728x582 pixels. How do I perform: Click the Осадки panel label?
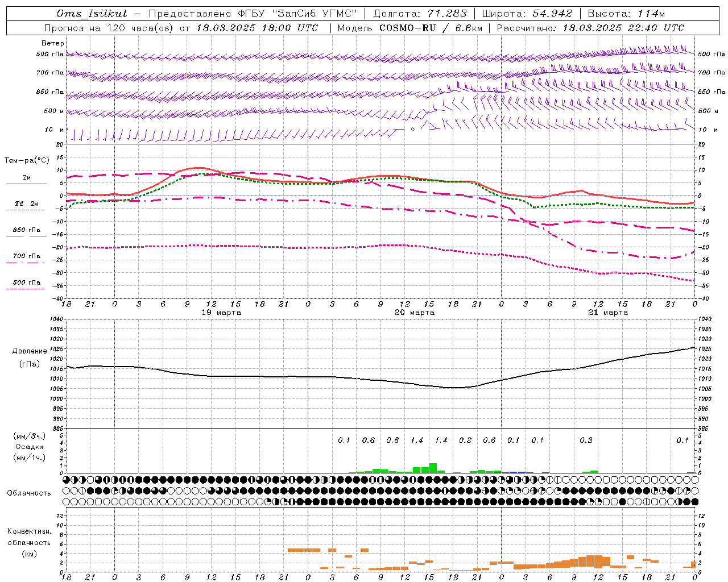point(30,447)
